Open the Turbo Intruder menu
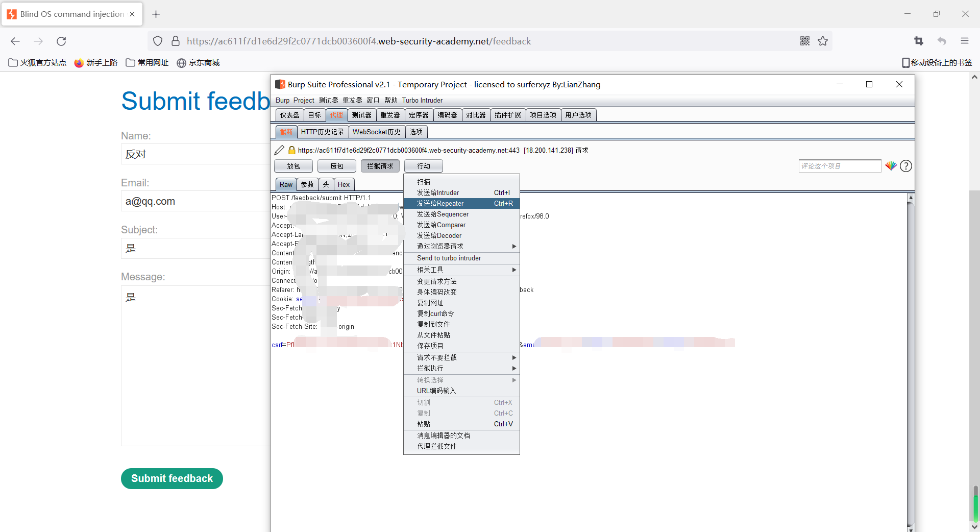 [x=422, y=100]
